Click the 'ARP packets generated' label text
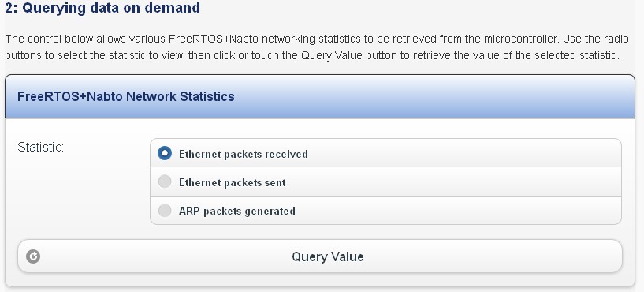 pos(237,211)
